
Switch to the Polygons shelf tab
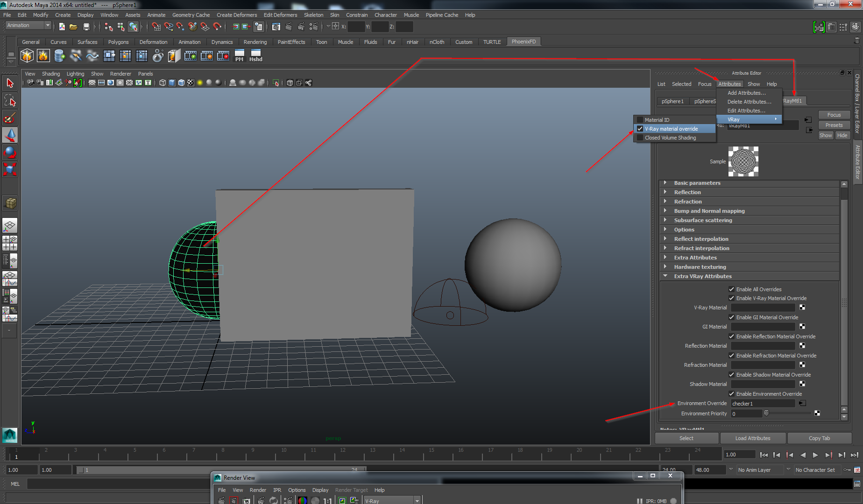118,42
